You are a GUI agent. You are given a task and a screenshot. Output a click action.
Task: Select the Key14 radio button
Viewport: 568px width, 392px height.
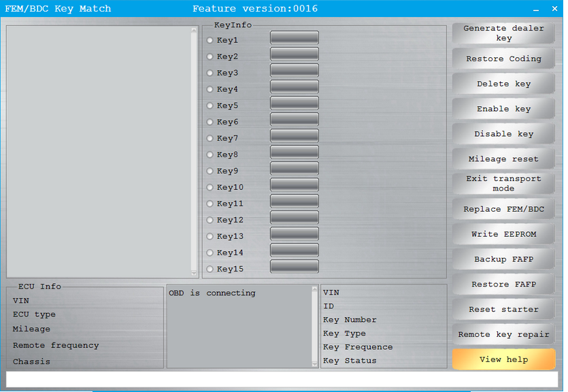coord(210,252)
